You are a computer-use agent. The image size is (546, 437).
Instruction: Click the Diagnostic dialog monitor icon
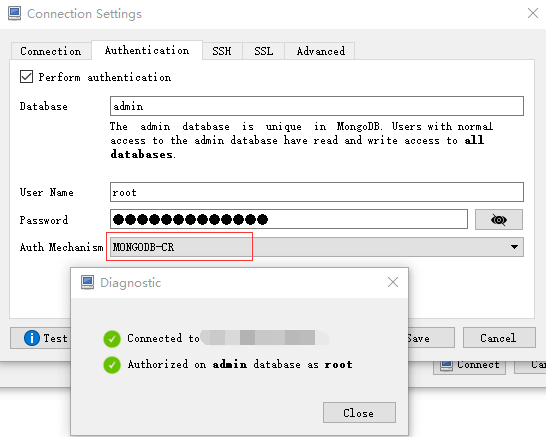tap(87, 282)
